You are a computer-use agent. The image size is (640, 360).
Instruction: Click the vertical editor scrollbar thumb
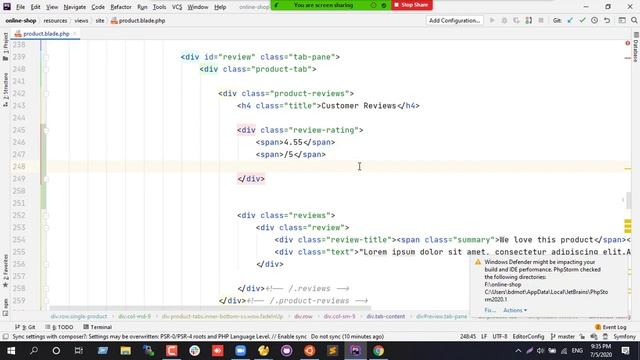tap(629, 200)
